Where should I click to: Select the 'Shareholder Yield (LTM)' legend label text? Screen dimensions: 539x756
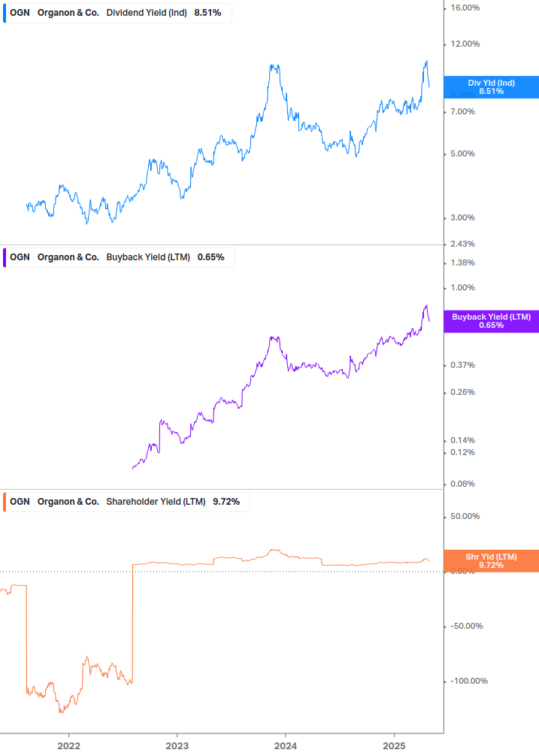(156, 502)
